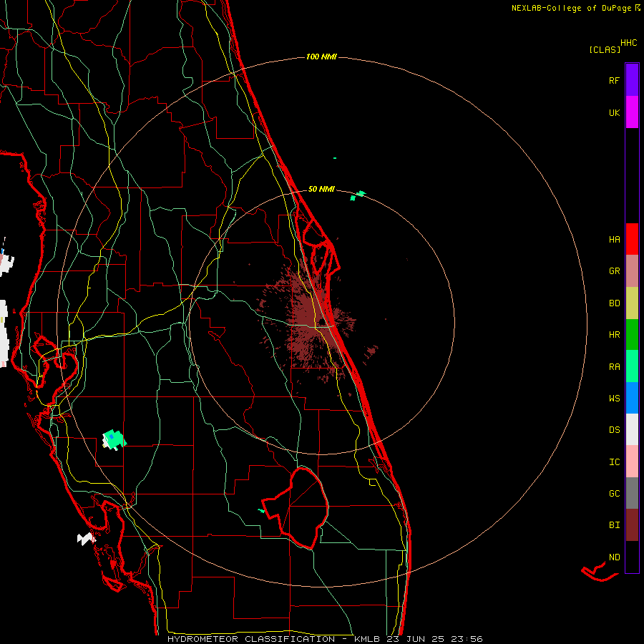Click the ND black legend swatch
The height and width of the screenshot is (644, 644).
click(x=632, y=557)
